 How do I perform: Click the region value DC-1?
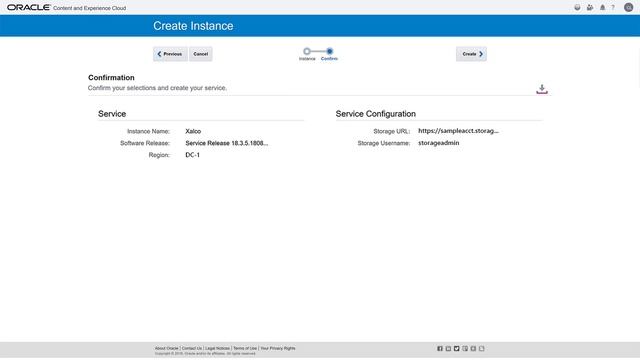[x=193, y=155]
